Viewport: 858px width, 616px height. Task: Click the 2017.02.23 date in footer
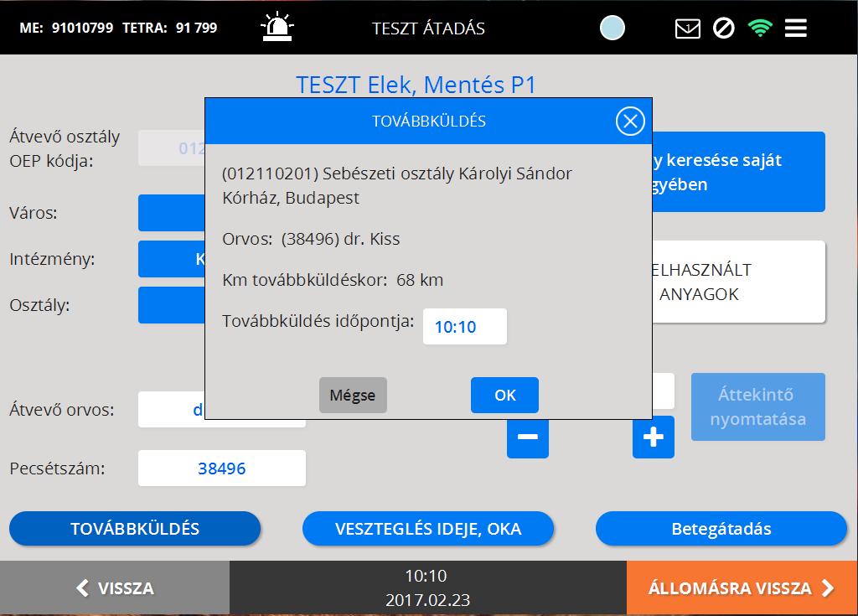tap(428, 600)
